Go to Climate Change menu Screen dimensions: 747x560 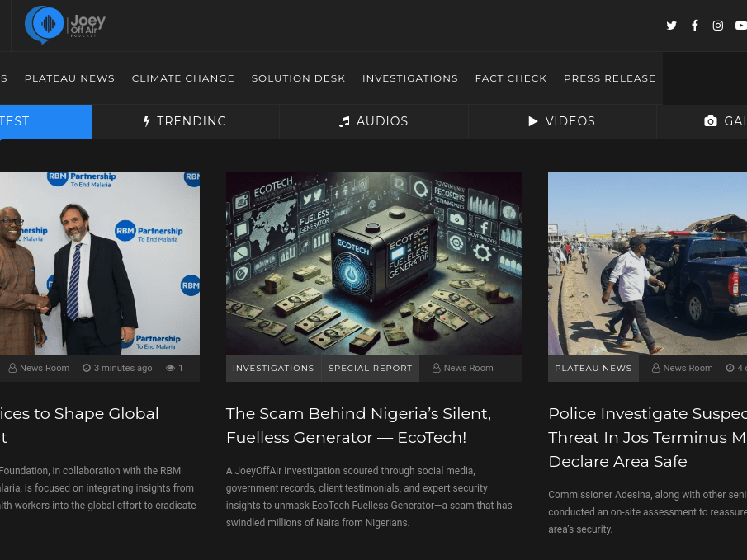click(x=183, y=78)
